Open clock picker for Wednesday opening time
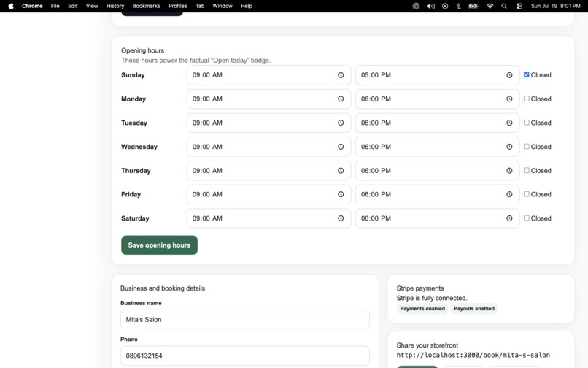 341,147
